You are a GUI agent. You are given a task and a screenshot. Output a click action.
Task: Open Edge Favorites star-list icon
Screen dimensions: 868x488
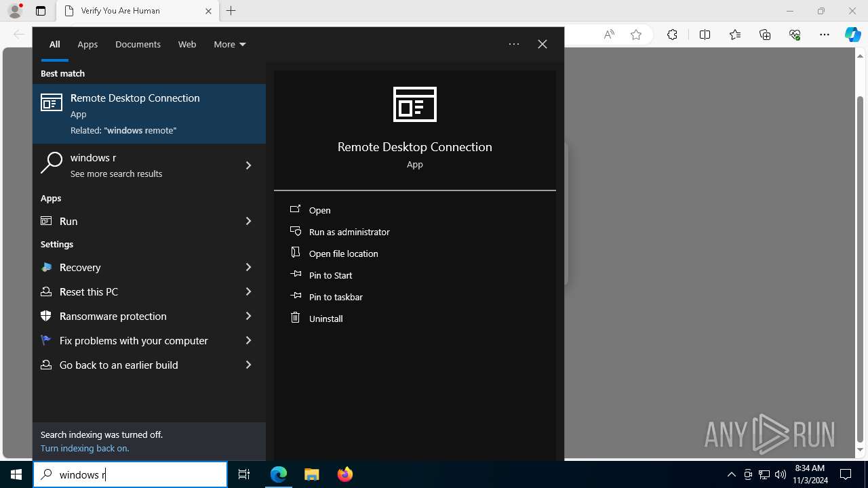click(x=735, y=35)
